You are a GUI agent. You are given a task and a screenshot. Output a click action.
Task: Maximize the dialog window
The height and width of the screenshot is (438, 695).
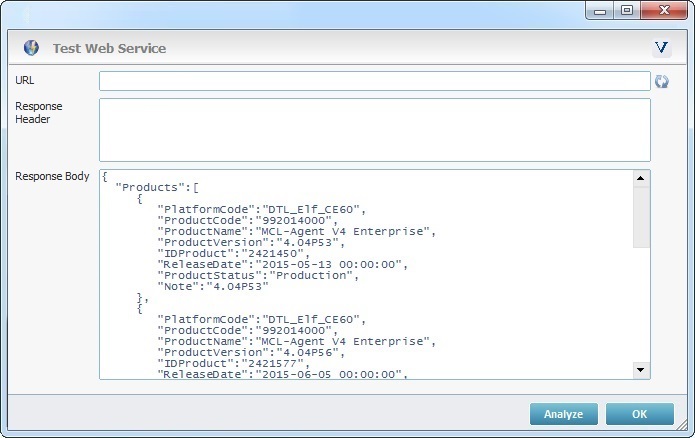[x=627, y=10]
